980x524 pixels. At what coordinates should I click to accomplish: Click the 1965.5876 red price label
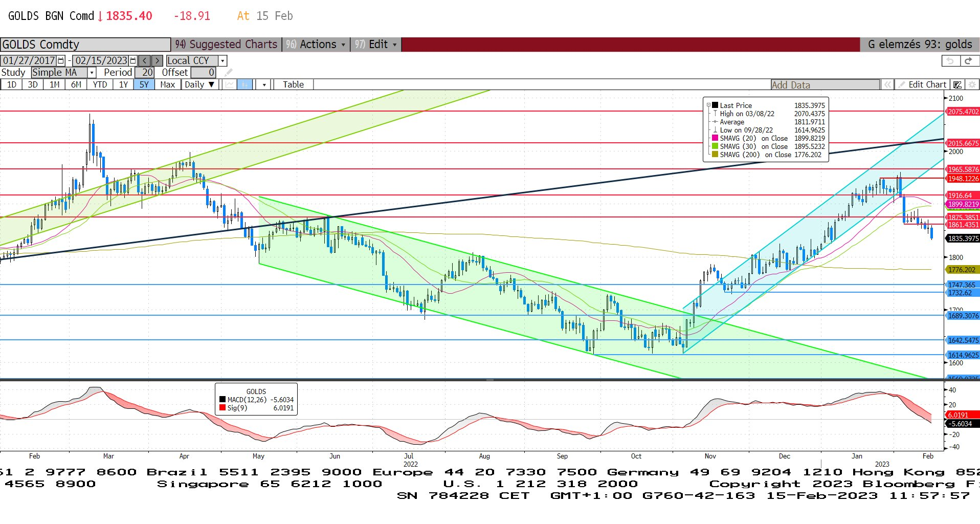click(963, 169)
